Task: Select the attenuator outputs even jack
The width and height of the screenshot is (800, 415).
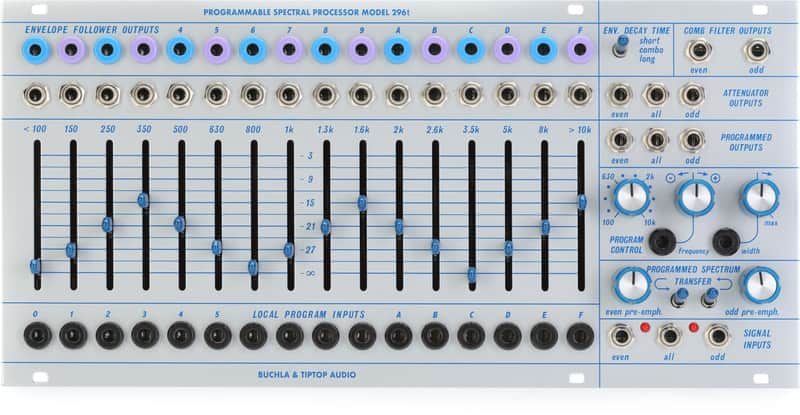Action: (620, 95)
